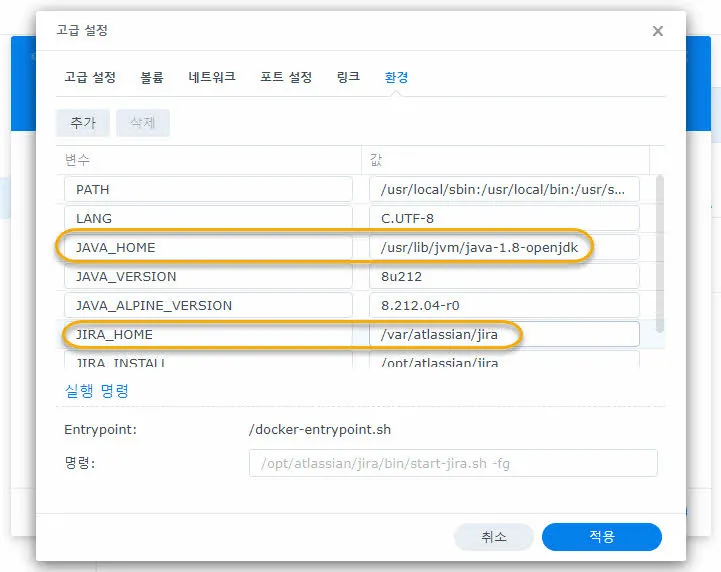Screen dimensions: 721x572
Task: Open the 네트워크 tab
Action: 212,77
